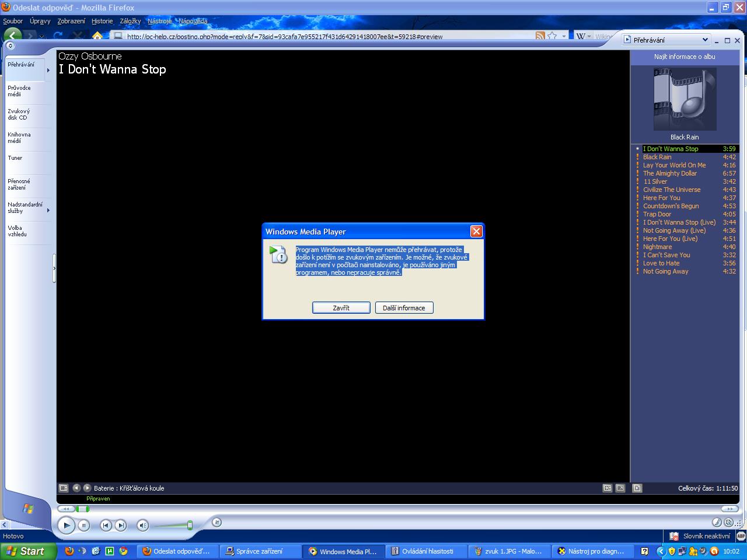Screen dimensions: 747x560
Task: Click the Stop playback button
Action: click(x=83, y=526)
